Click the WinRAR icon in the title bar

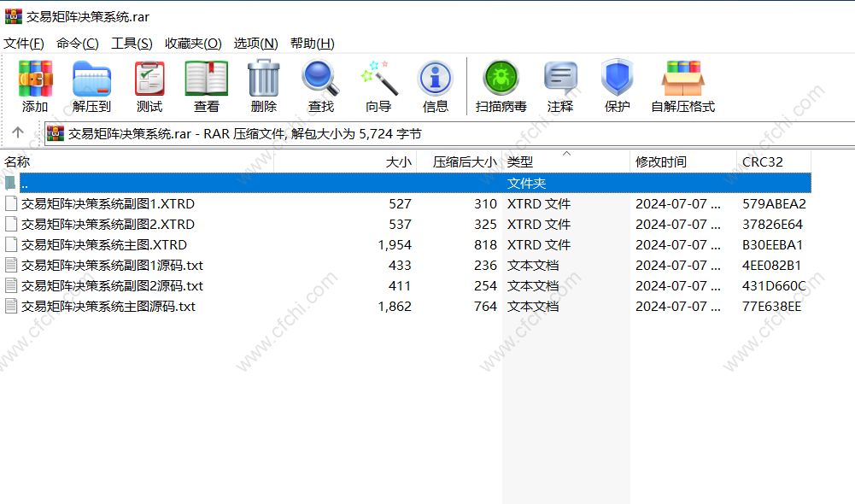coord(14,16)
